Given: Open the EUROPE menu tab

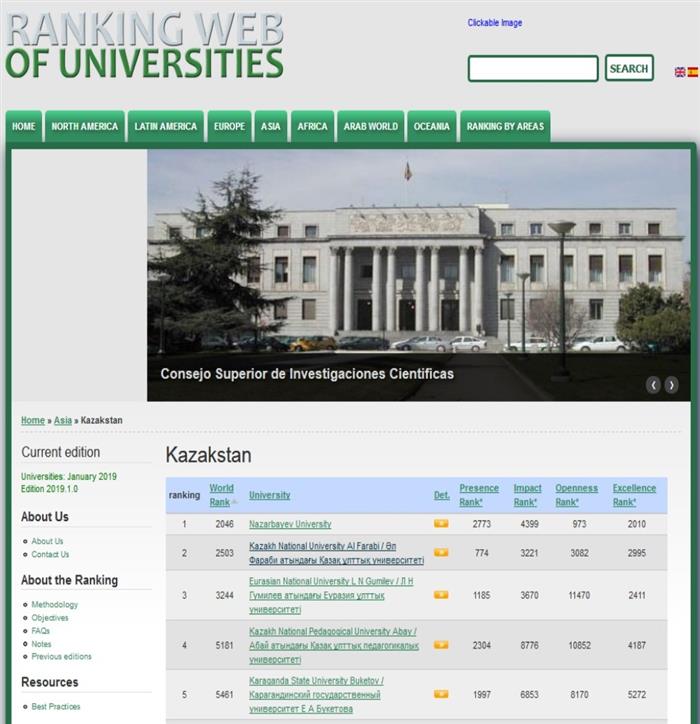Looking at the screenshot, I should coord(229,126).
